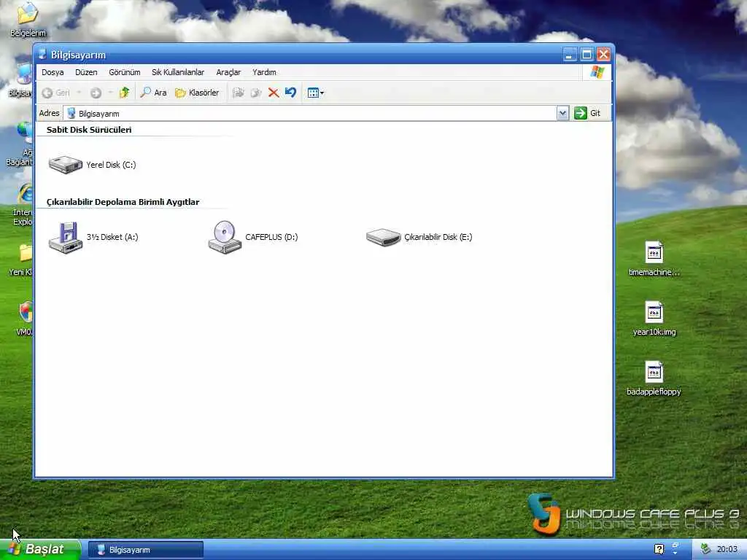747x560 pixels.
Task: Select the timemachine desktop file
Action: coord(654,259)
